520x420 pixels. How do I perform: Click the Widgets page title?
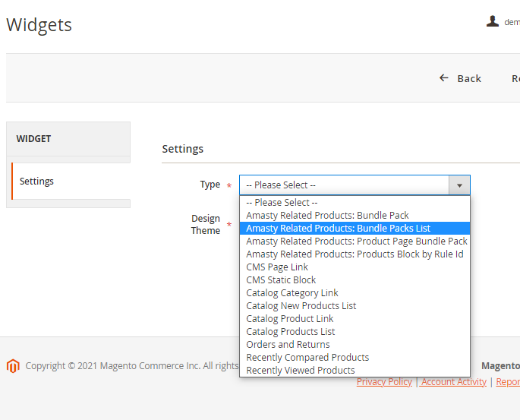tap(39, 25)
